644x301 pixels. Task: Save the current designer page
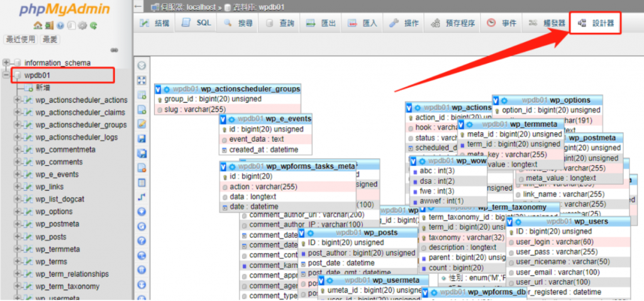(142, 139)
